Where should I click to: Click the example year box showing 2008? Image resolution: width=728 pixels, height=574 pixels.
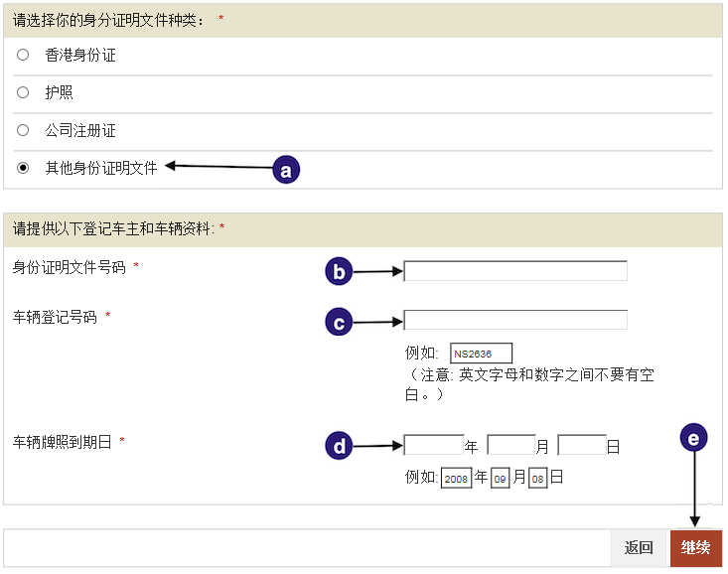pos(457,479)
